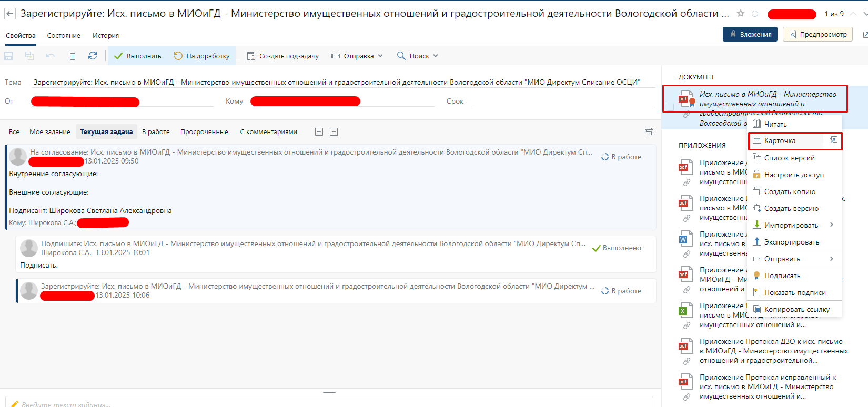Click the save disk icon
This screenshot has height=407, width=868.
point(9,56)
